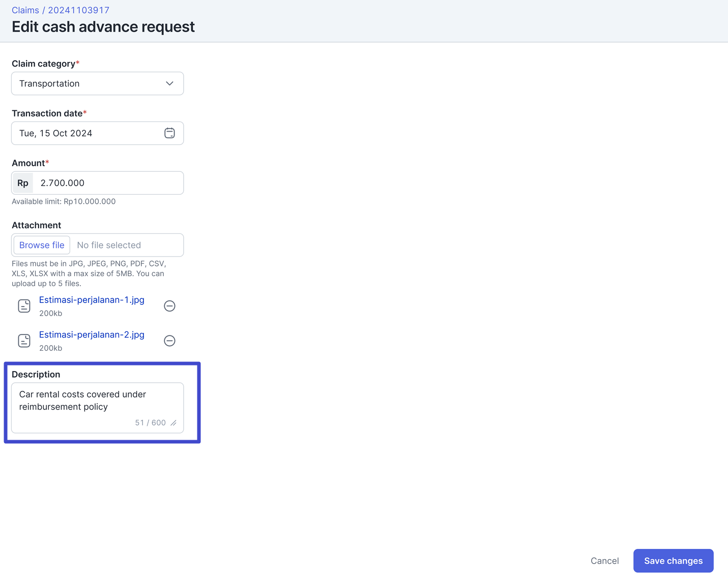Viewport: 728px width, 581px height.
Task: Click the 'Edit cash advance request' heading
Action: click(x=103, y=26)
